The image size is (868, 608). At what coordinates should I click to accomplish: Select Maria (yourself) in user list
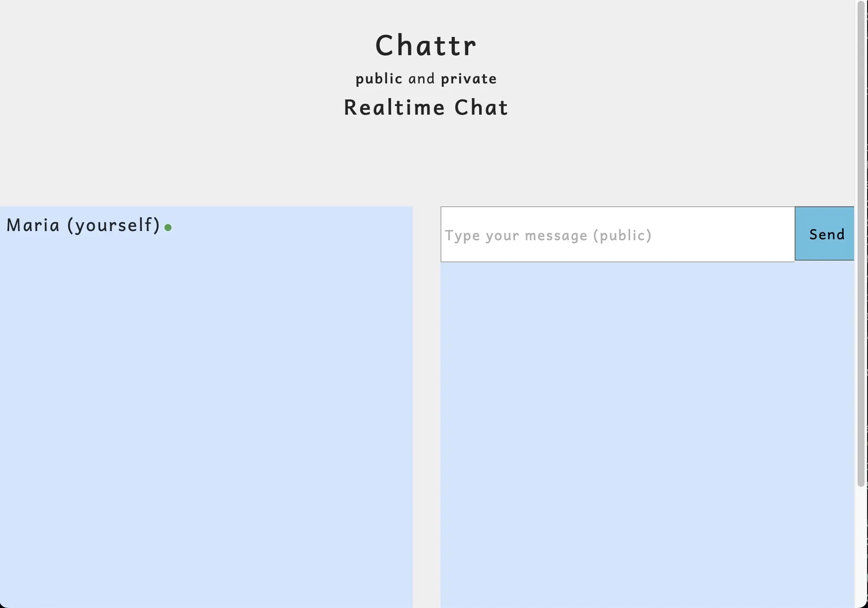(x=83, y=225)
